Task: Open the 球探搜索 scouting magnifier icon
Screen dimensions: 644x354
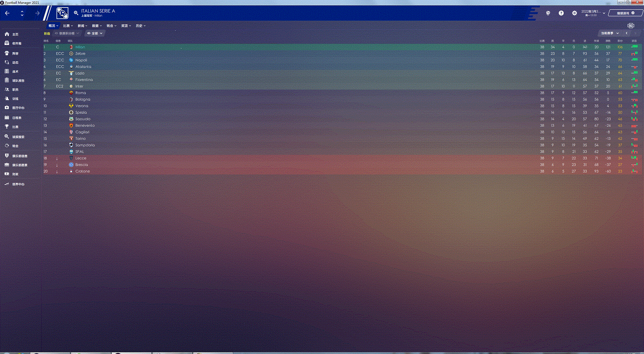Action: click(7, 137)
